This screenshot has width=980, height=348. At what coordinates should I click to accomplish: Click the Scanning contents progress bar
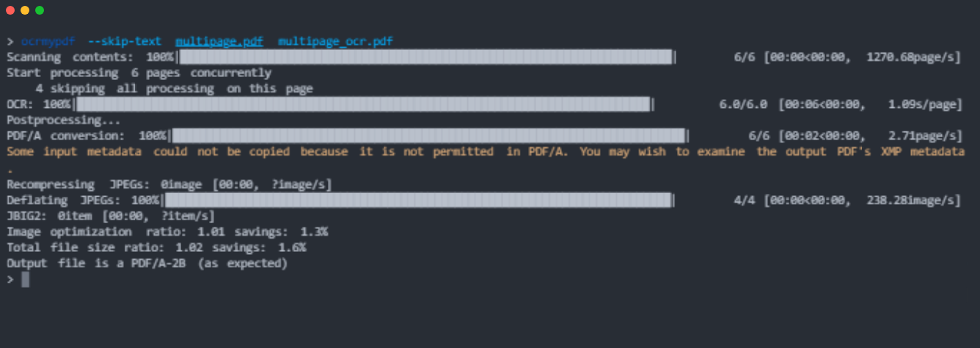(x=427, y=57)
